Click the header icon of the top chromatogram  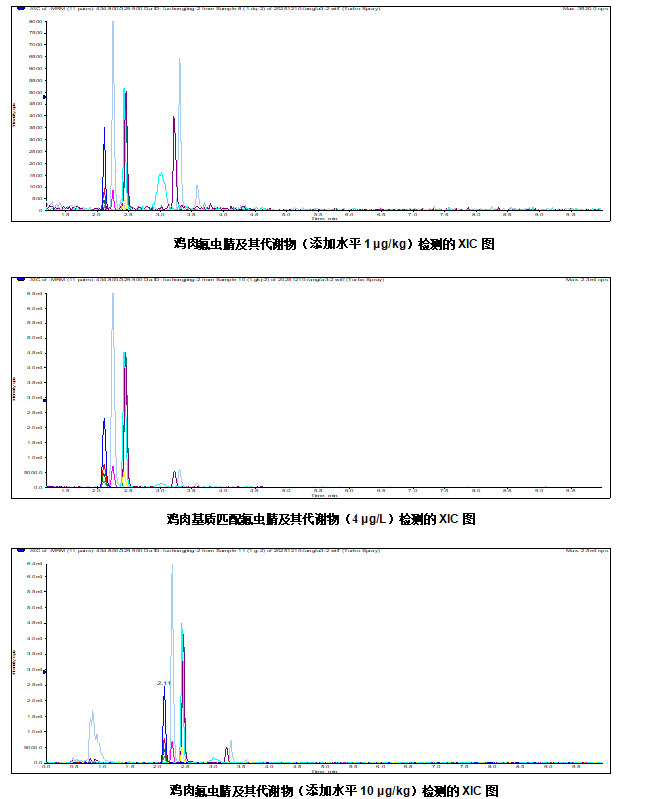click(22, 10)
